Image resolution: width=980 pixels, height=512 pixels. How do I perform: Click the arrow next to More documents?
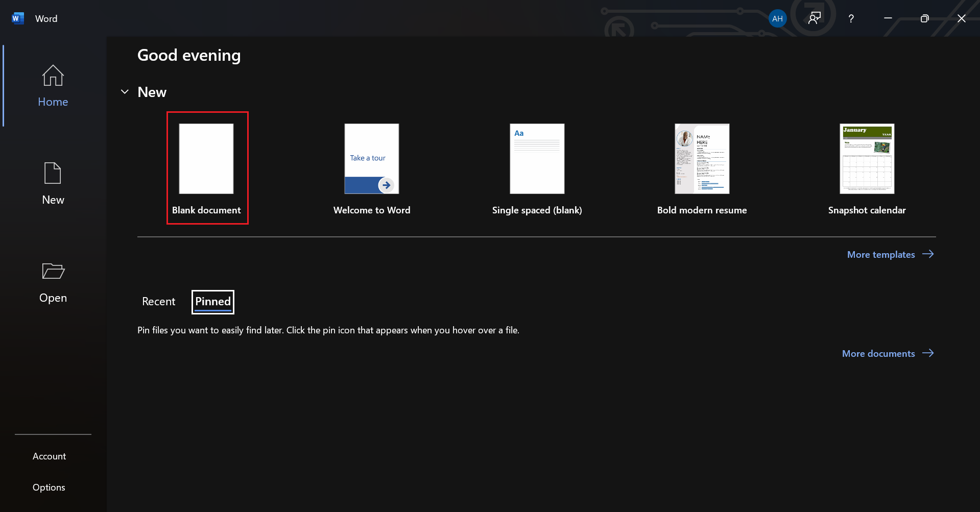(928, 353)
